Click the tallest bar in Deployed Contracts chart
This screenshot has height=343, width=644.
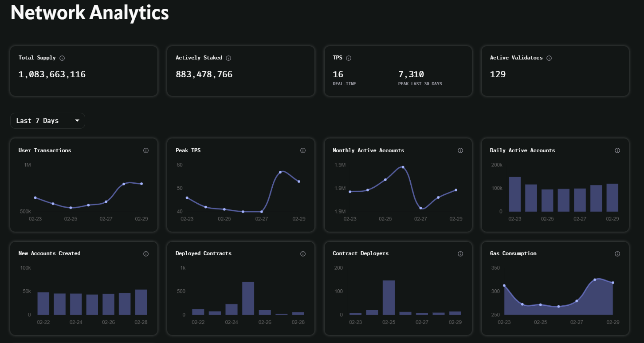tap(248, 298)
